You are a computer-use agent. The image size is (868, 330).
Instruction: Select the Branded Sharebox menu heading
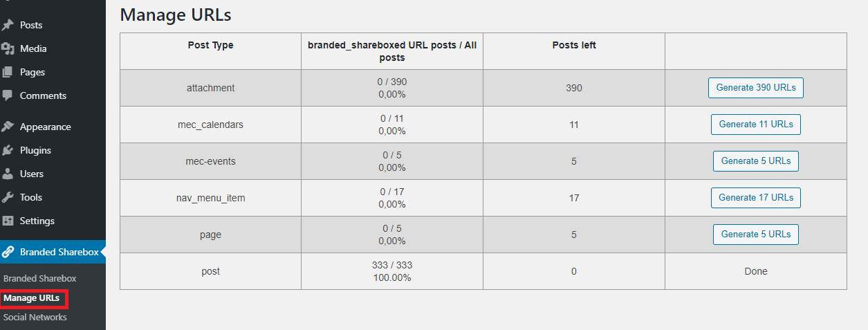point(59,252)
